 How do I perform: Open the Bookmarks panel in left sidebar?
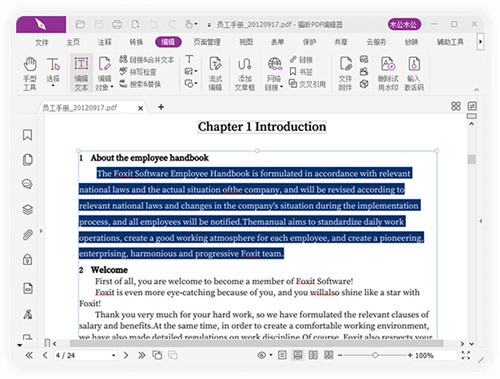click(28, 135)
